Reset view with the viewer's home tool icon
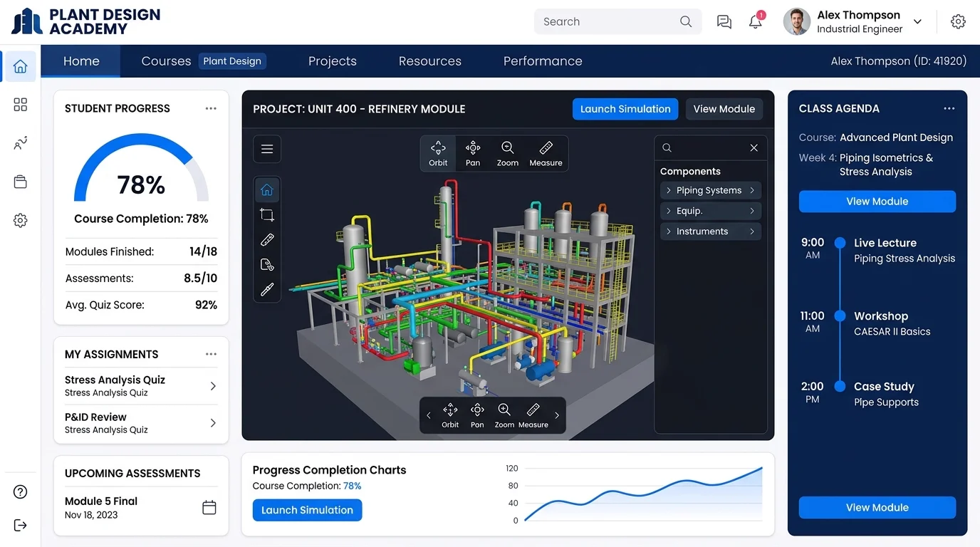 (x=267, y=190)
